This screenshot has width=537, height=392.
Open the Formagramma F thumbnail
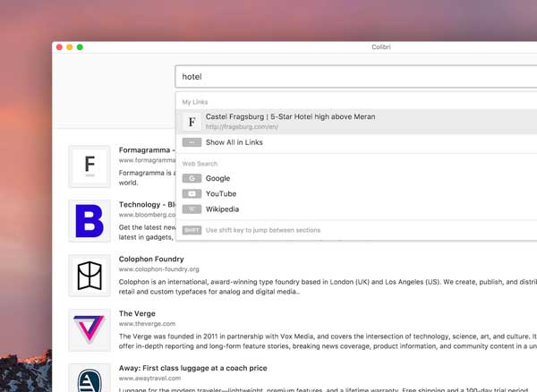(89, 166)
